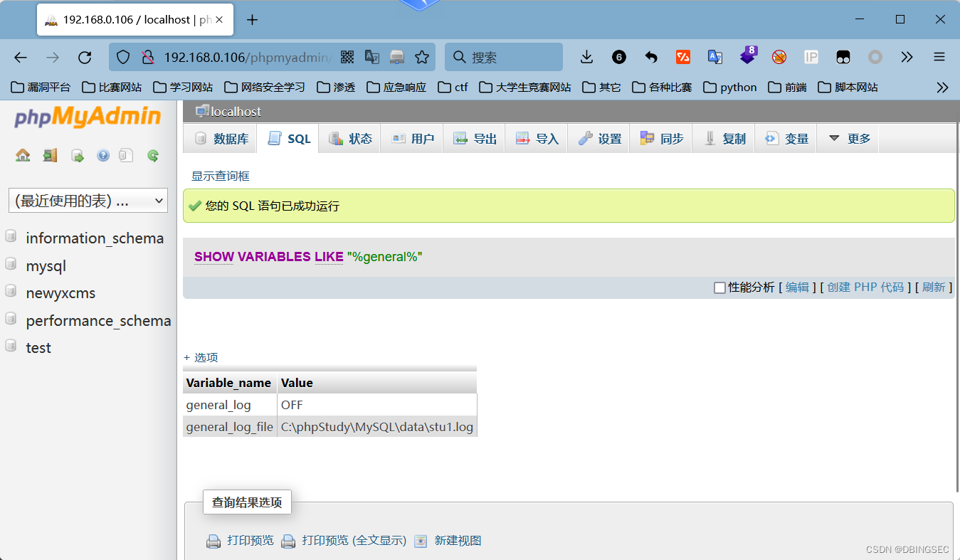Click the database icon beside information_schema
The height and width of the screenshot is (560, 960).
click(11, 236)
